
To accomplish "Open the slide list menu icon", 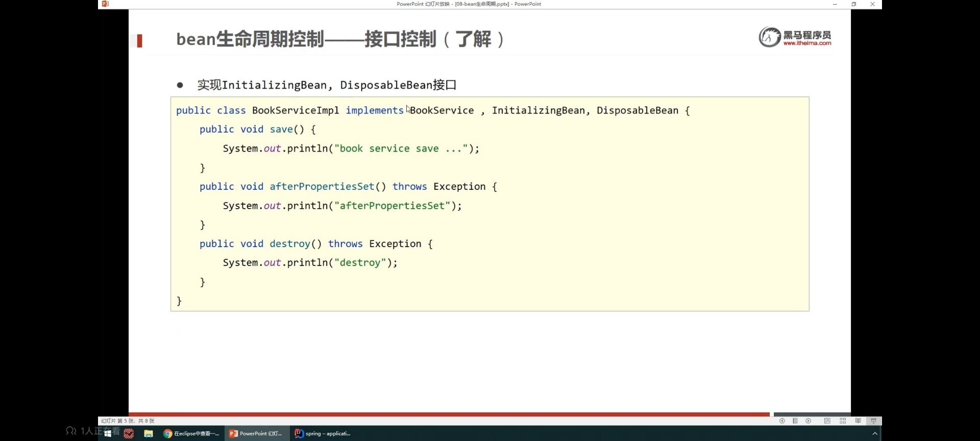I will (795, 421).
